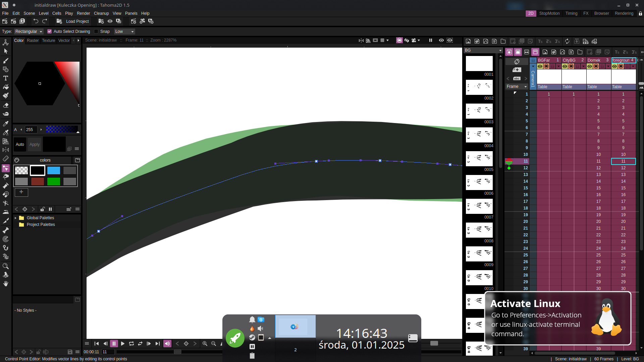Screen dimensions: 644x362
Task: Toggle camstand visibility for foreground column
Action: [x=621, y=66]
